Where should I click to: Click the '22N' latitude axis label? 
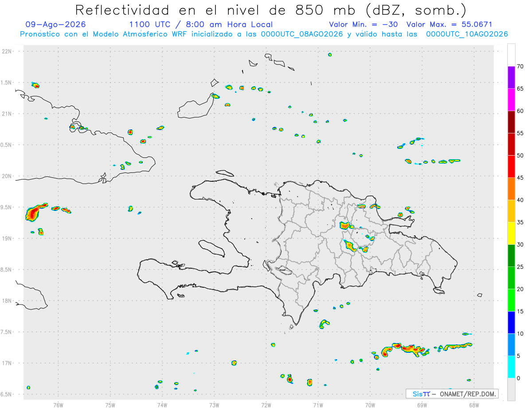tap(7, 51)
